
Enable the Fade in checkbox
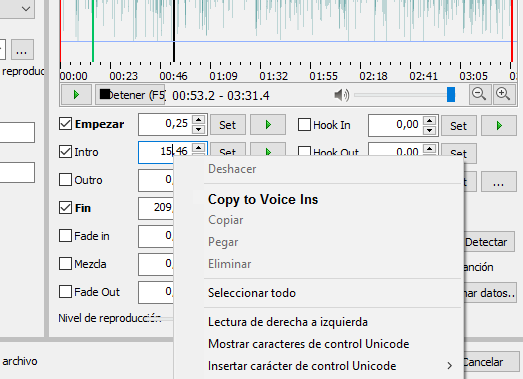pos(65,236)
